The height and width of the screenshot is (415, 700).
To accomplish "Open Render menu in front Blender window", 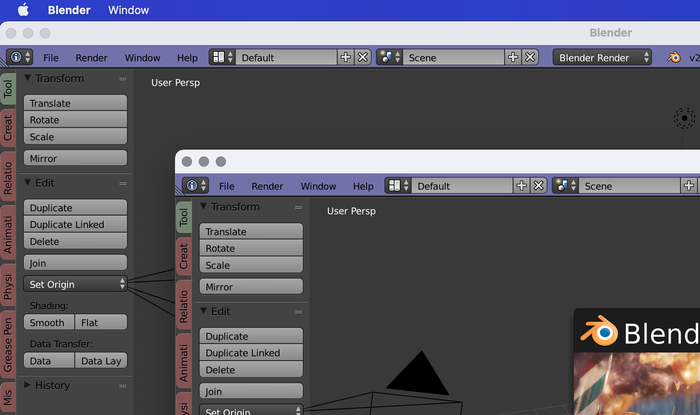I will tap(267, 186).
